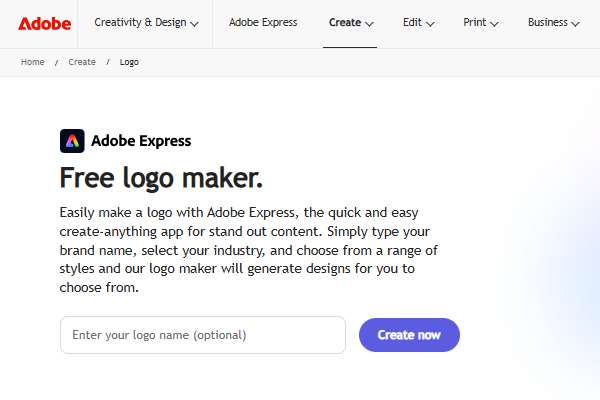Expand the Business dropdown menu
The height and width of the screenshot is (400, 600).
coord(553,23)
